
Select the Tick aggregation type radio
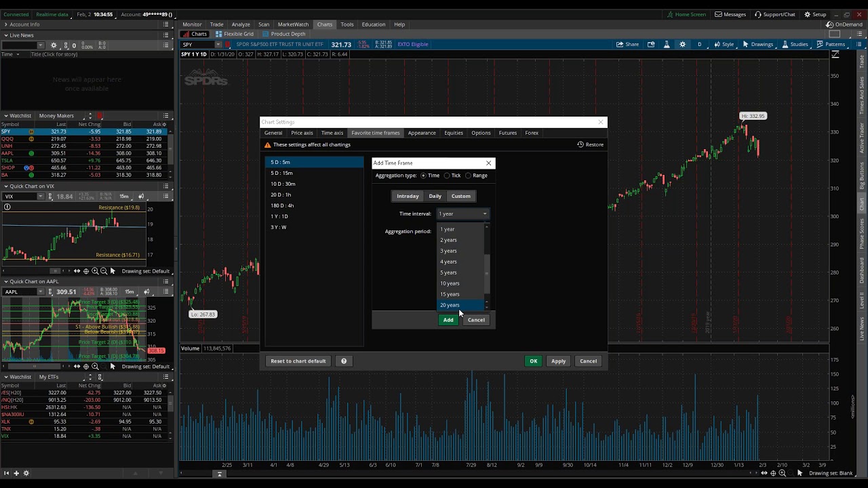(447, 176)
